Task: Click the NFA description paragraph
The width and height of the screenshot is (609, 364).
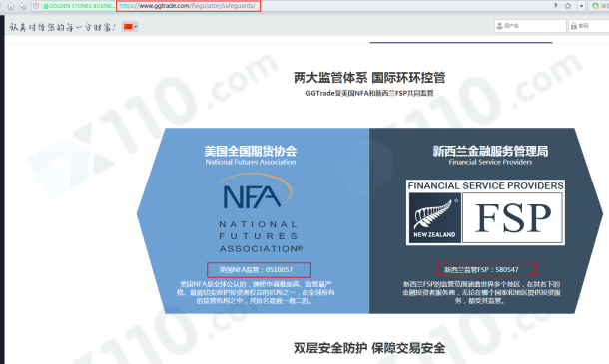Action: [256, 292]
